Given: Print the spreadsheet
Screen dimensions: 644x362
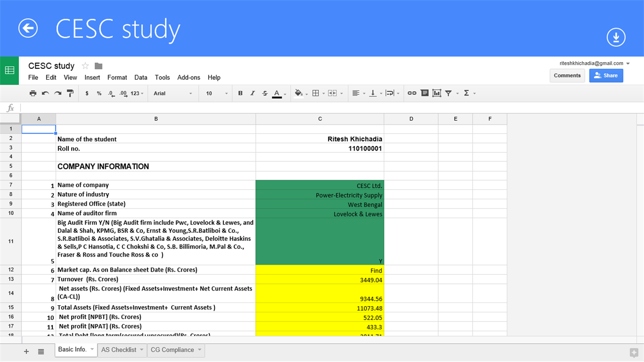Looking at the screenshot, I should tap(33, 93).
